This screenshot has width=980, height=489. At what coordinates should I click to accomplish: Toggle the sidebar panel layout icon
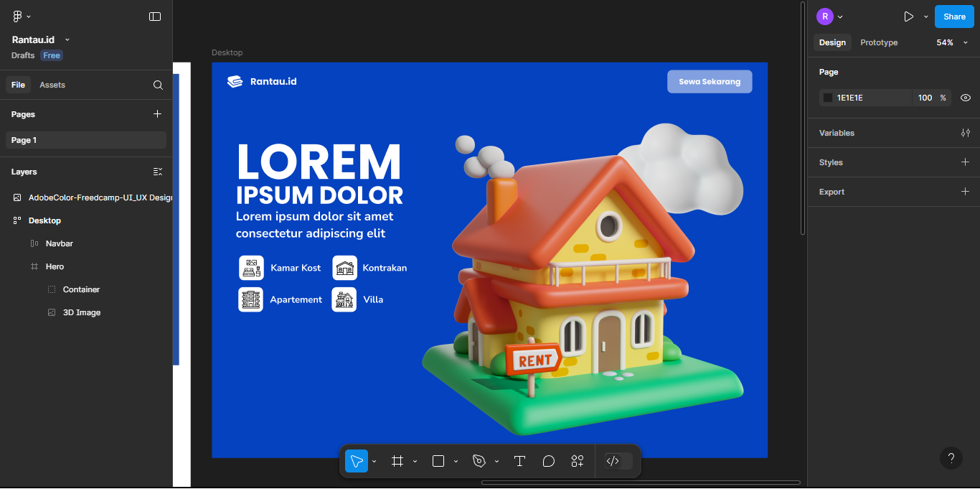(155, 17)
